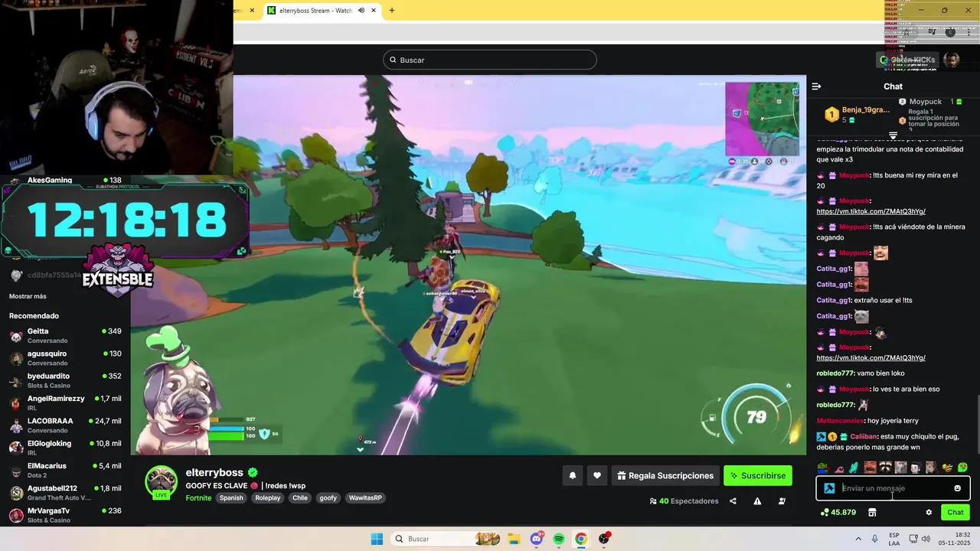980x551 pixels.
Task: Open LACOBRAAA recommended channel
Action: click(x=65, y=425)
